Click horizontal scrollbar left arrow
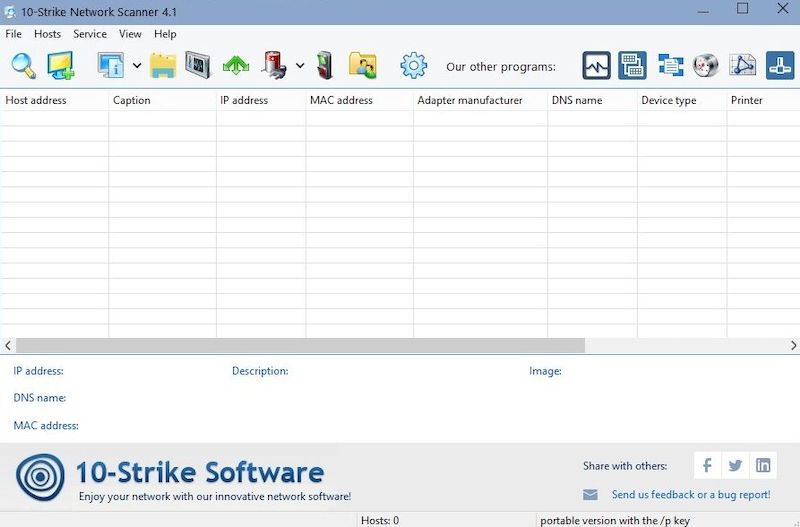This screenshot has width=800, height=527. pyautogui.click(x=8, y=345)
